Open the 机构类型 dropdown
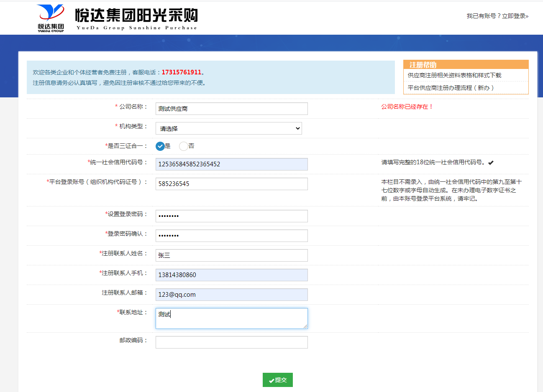Image resolution: width=543 pixels, height=392 pixels. pos(228,128)
